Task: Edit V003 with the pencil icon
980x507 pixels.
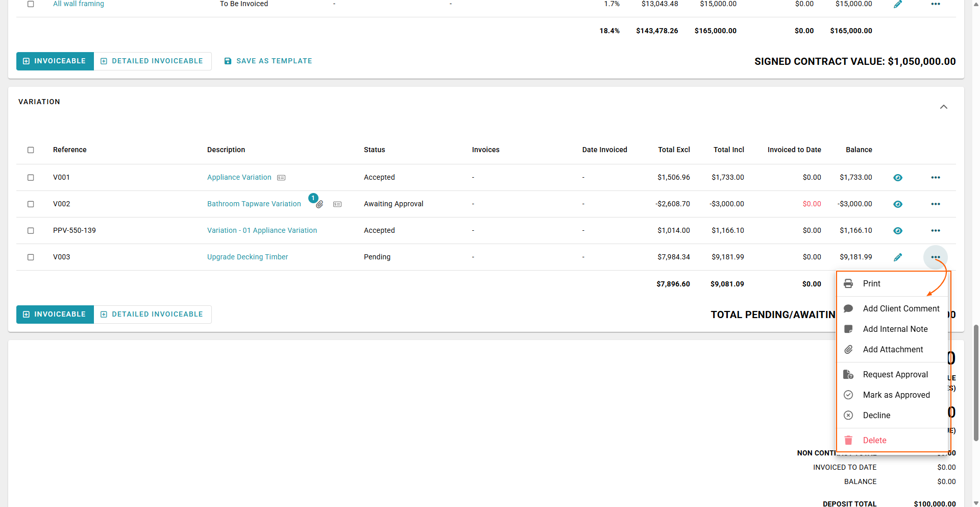Action: click(x=898, y=257)
